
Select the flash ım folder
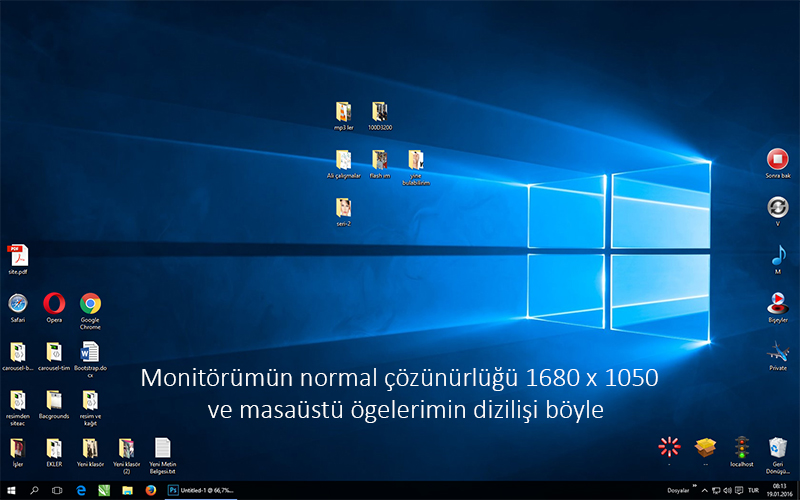[380, 163]
